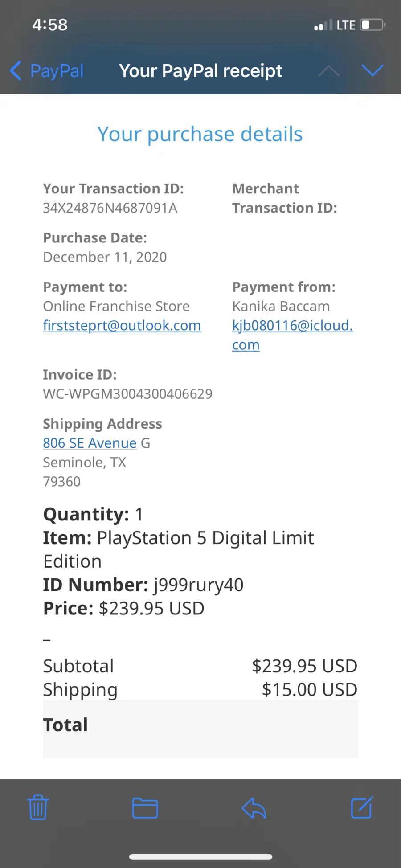This screenshot has height=868, width=401.
Task: Open kjb080116@icloud.com email link
Action: point(292,335)
